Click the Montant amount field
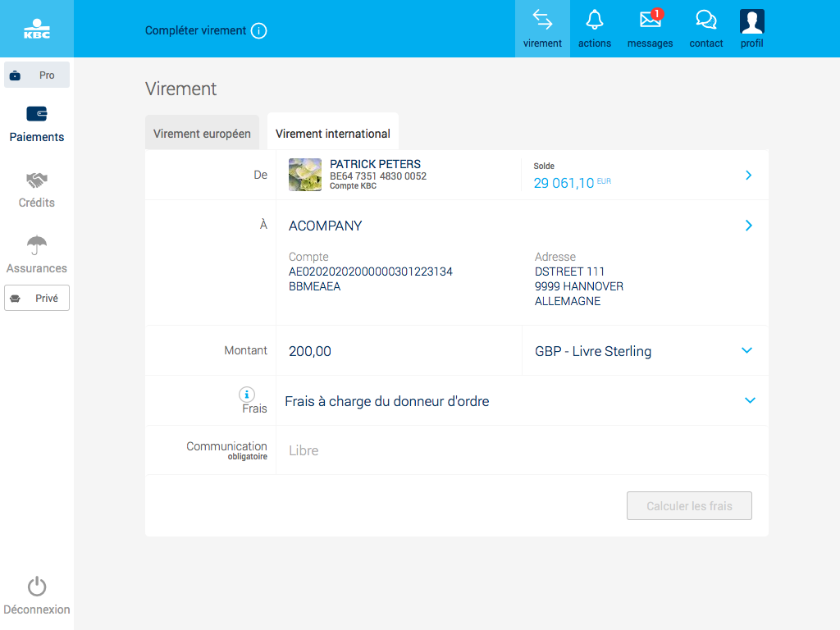This screenshot has width=840, height=630. coord(399,351)
